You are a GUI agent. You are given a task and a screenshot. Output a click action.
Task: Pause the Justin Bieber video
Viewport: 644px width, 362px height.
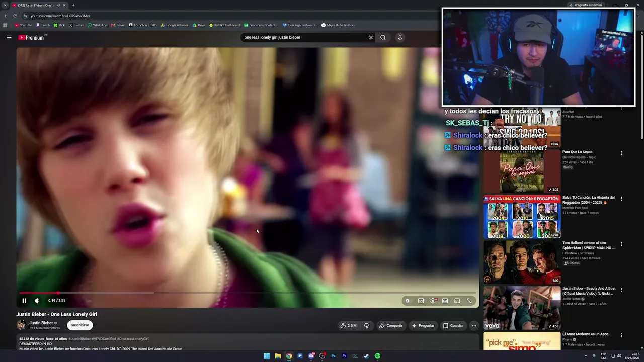pos(24,301)
